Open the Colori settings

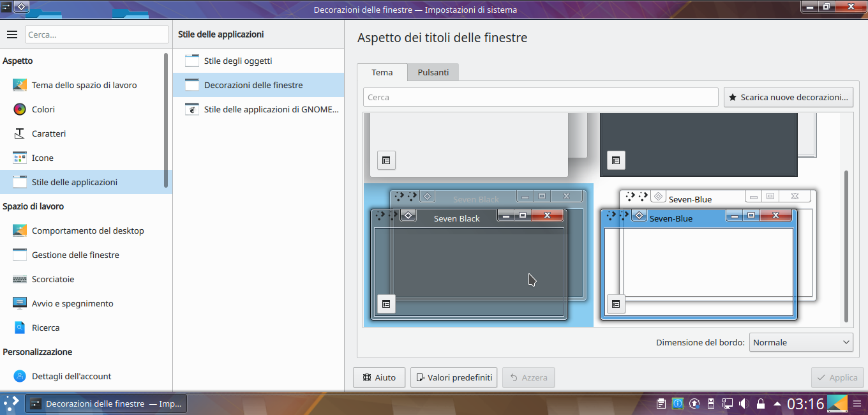pos(83,109)
